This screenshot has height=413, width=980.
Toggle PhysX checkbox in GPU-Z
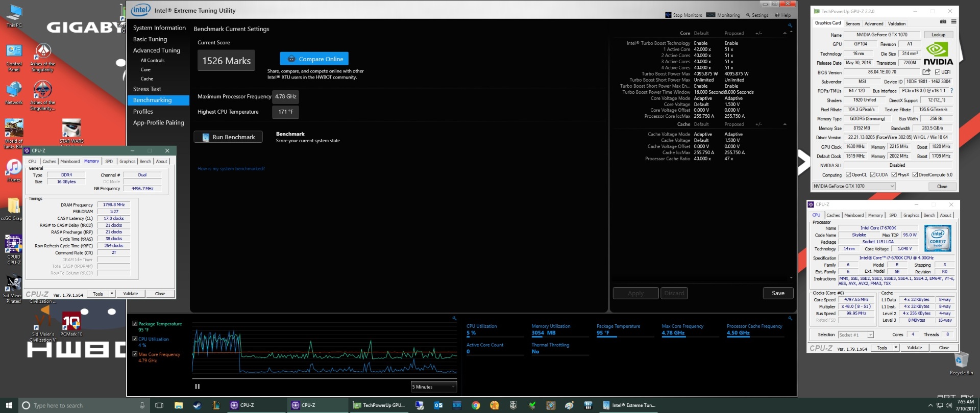coord(894,174)
